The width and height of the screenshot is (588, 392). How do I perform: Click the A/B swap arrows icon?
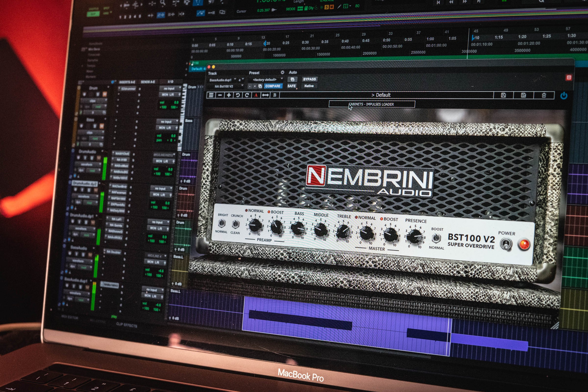click(x=265, y=95)
